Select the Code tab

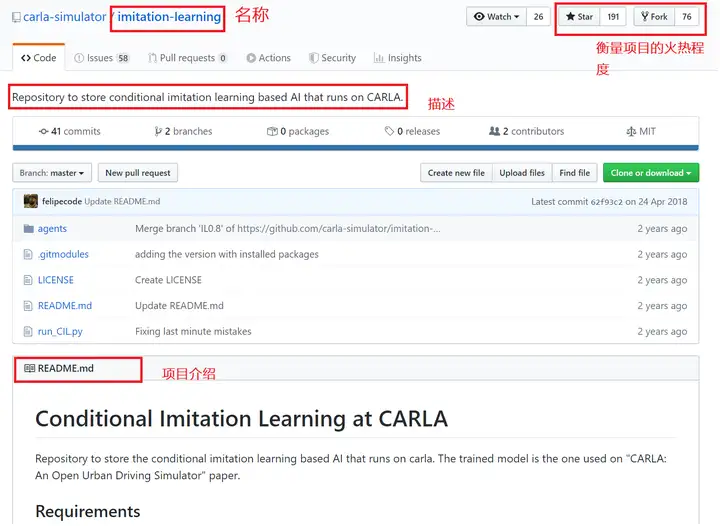point(39,58)
